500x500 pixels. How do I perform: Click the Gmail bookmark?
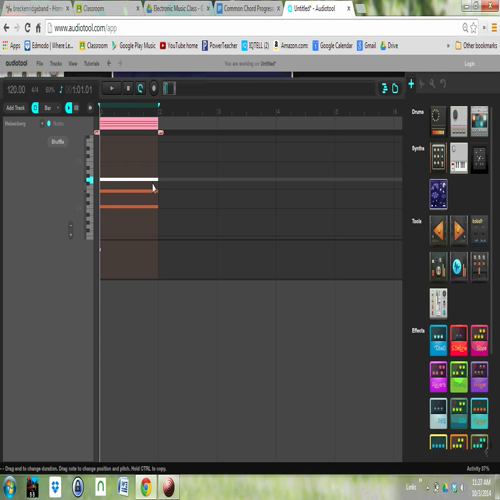click(x=366, y=46)
